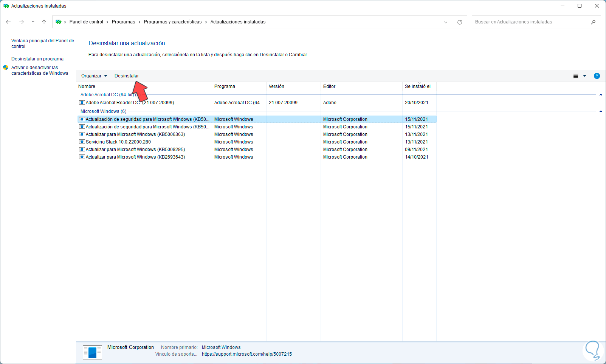
Task: Open Ventana principal del Panel de control
Action: click(x=43, y=43)
